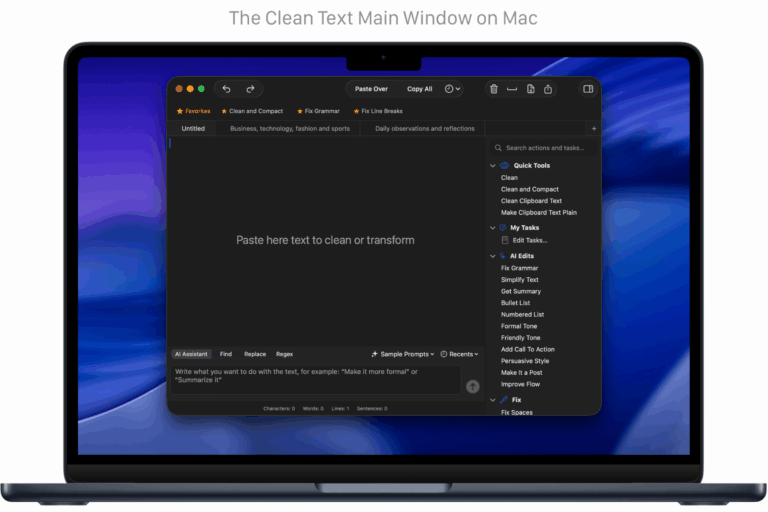Screen dimensions: 768x512
Task: Click the Words: 0 status entry
Action: click(x=313, y=409)
